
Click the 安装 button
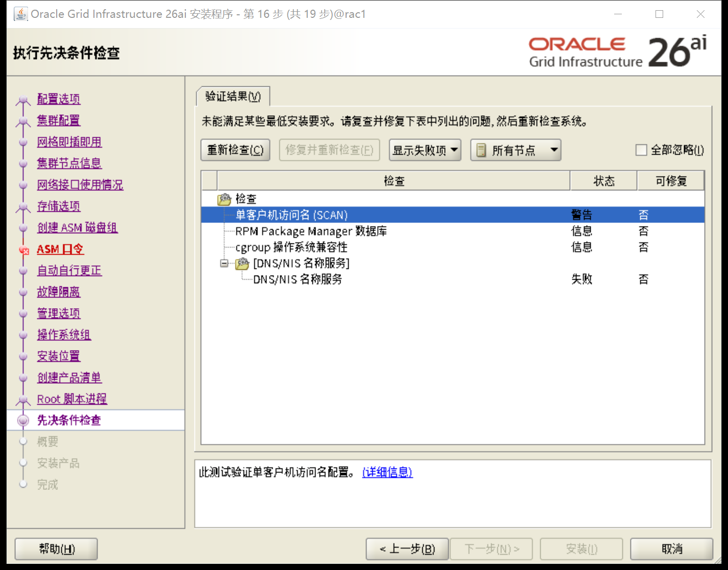point(581,549)
